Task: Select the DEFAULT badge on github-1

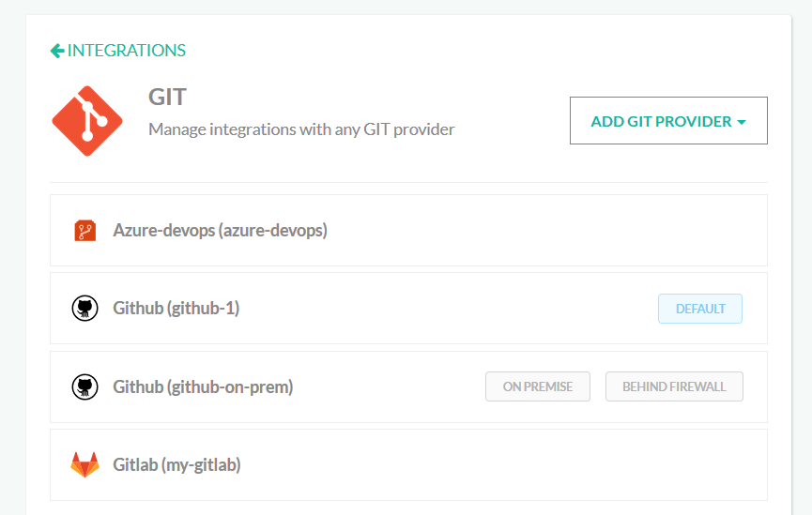Action: [700, 309]
